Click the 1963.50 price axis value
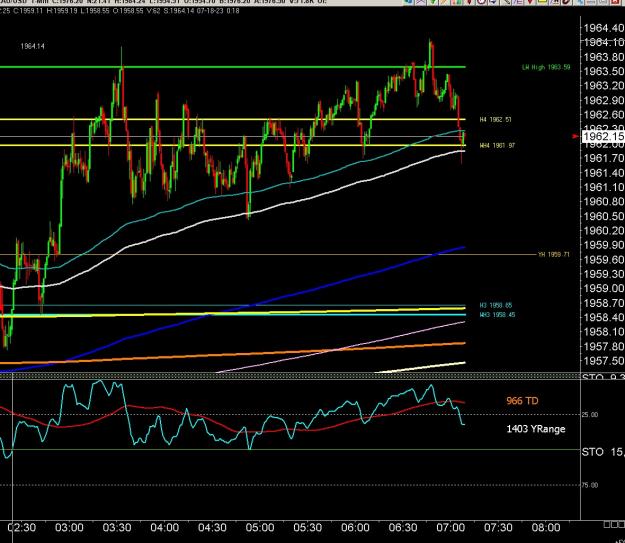 click(604, 71)
